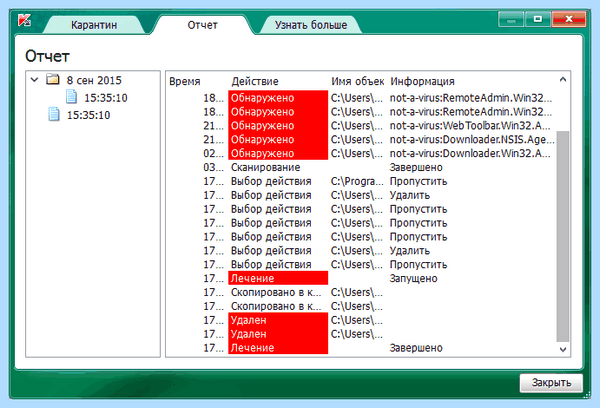Click Завершено in the final Лечение row
Screen dimensions: 600x408
416,348
